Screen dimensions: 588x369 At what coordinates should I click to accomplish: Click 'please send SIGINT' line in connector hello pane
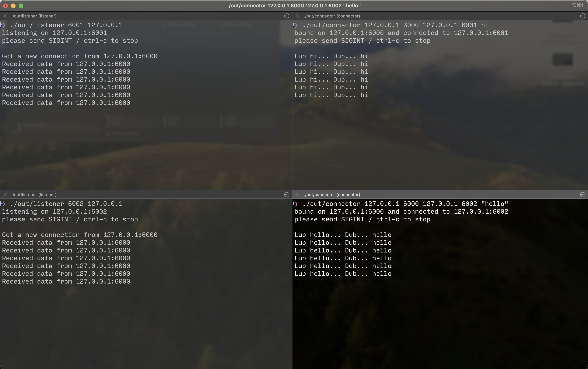362,219
